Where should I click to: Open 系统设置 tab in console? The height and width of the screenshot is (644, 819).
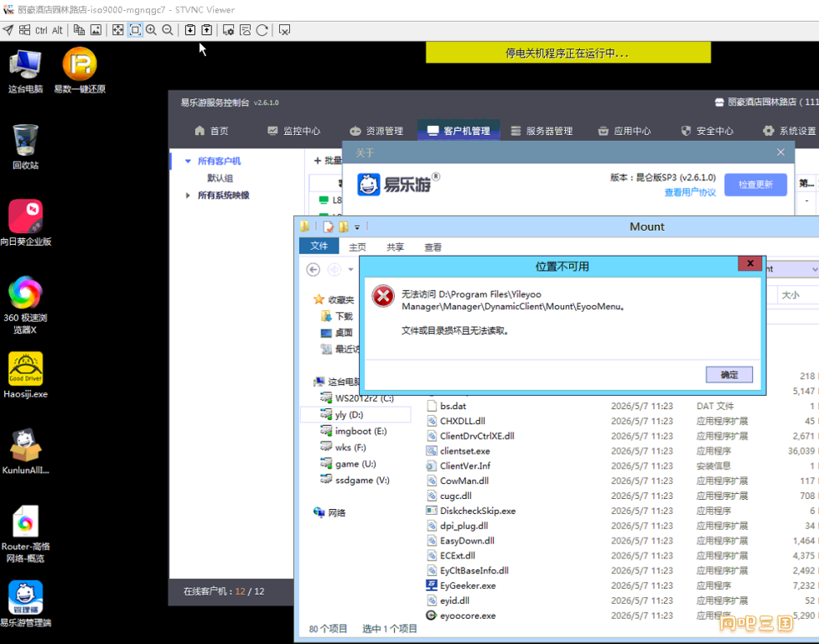pos(789,131)
